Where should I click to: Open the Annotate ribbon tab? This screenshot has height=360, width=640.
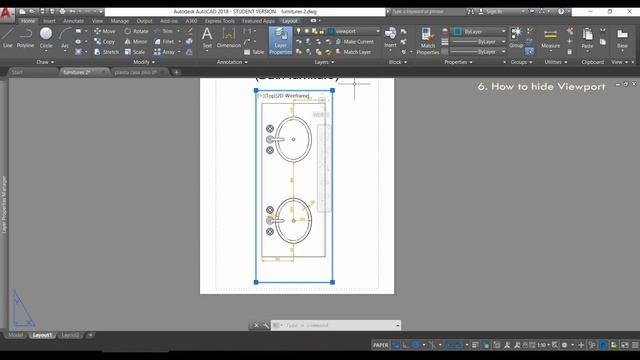click(73, 21)
